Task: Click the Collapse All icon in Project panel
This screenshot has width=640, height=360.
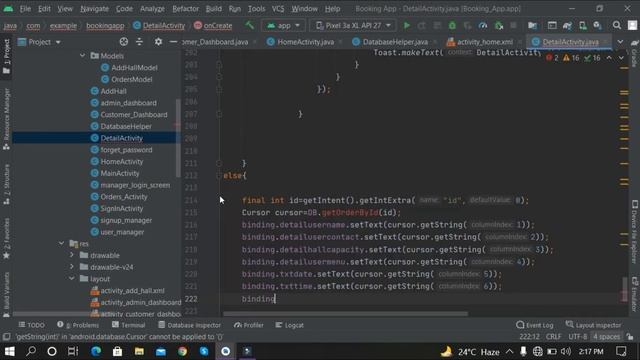Action: coord(139,42)
